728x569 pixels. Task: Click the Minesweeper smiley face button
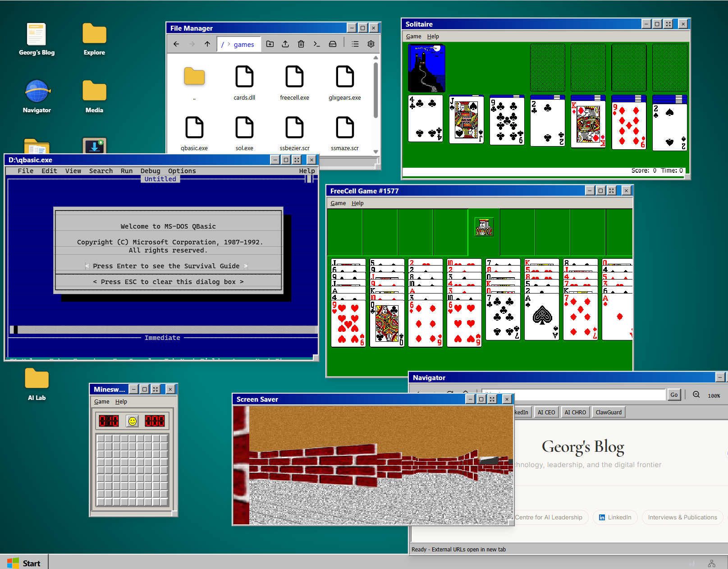pos(133,421)
